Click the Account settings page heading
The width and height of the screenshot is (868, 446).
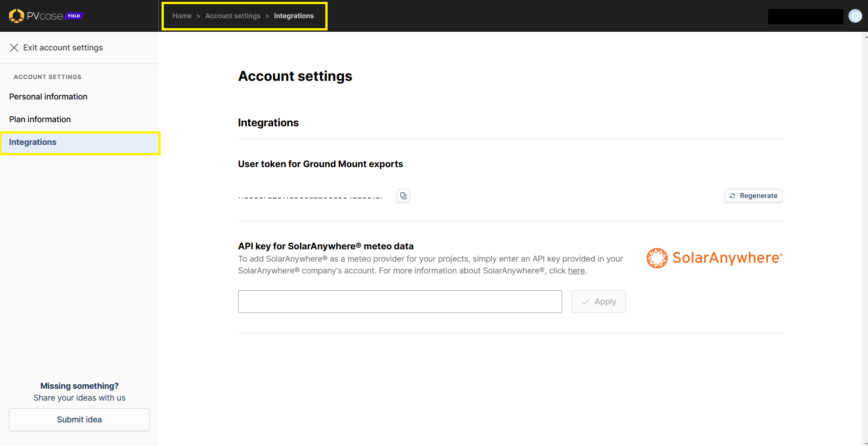pos(295,76)
